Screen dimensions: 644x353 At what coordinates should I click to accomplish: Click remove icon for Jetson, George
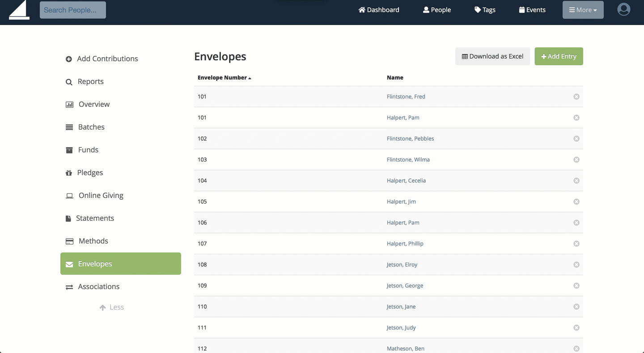[x=576, y=286]
